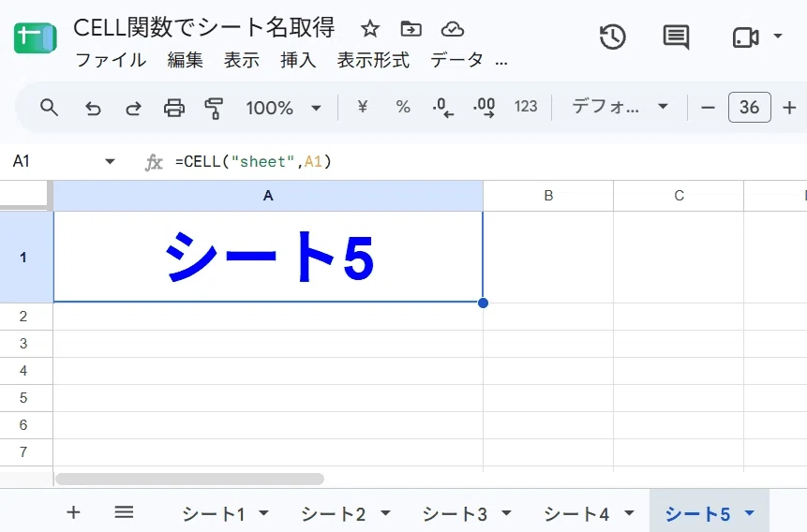Screen dimensions: 807x532
Task: Apply yen currency format
Action: coord(363,107)
